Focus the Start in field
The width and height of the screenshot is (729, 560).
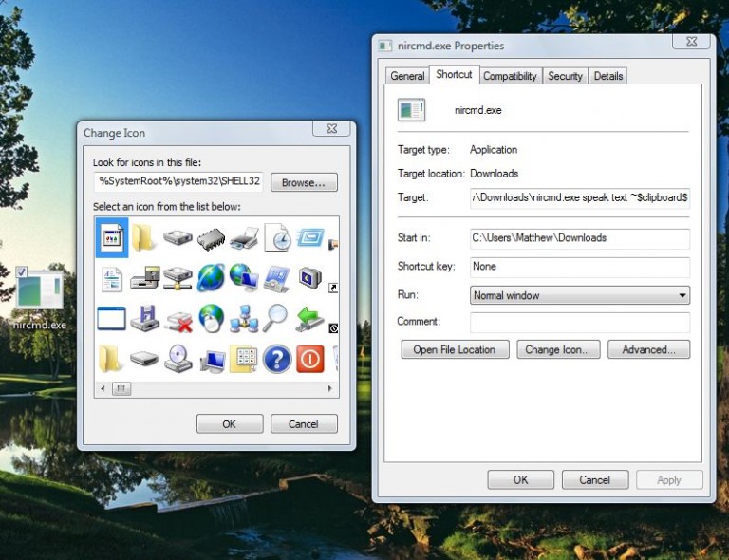pyautogui.click(x=580, y=238)
